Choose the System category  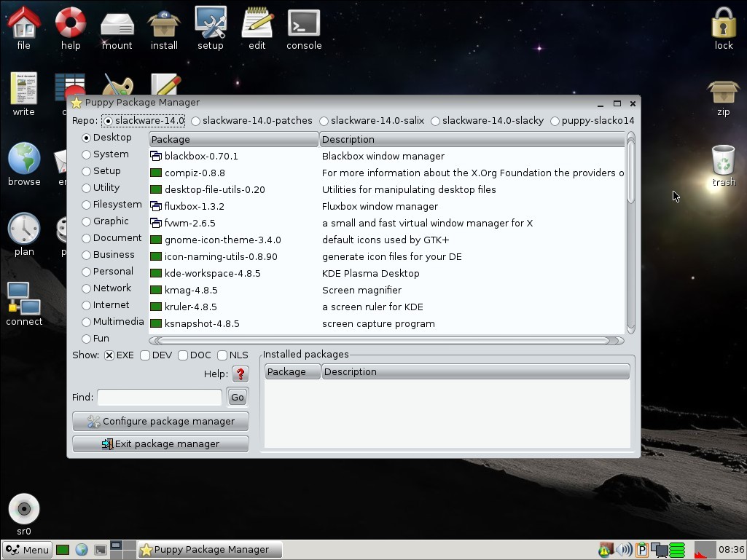click(105, 154)
